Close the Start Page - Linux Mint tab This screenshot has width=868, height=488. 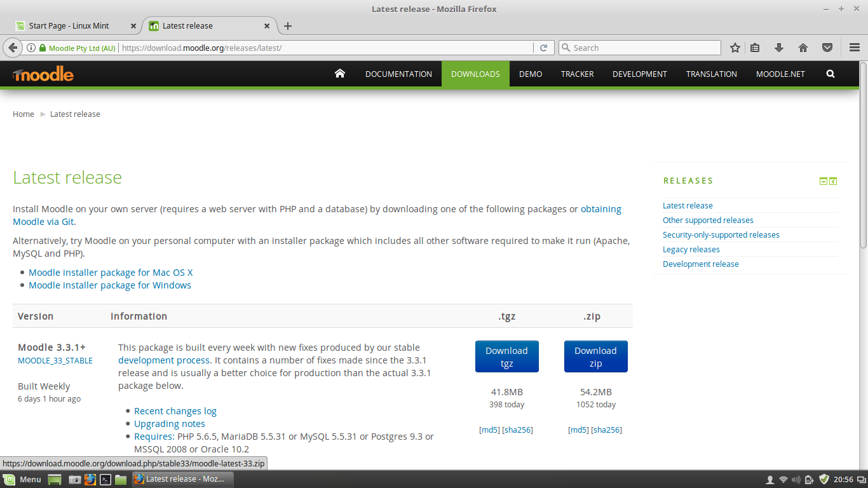coord(133,26)
